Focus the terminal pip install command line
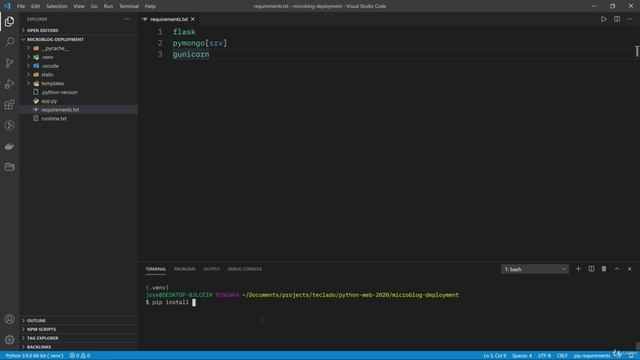 click(x=171, y=302)
